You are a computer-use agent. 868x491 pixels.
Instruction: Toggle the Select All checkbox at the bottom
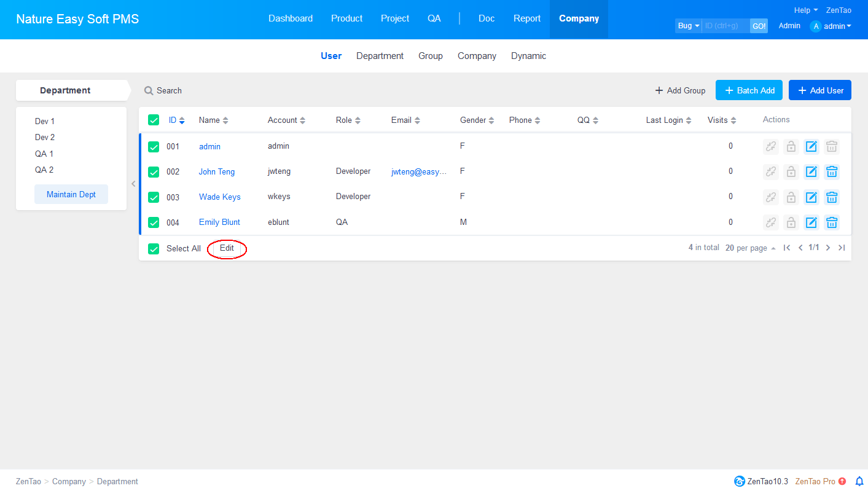point(154,248)
